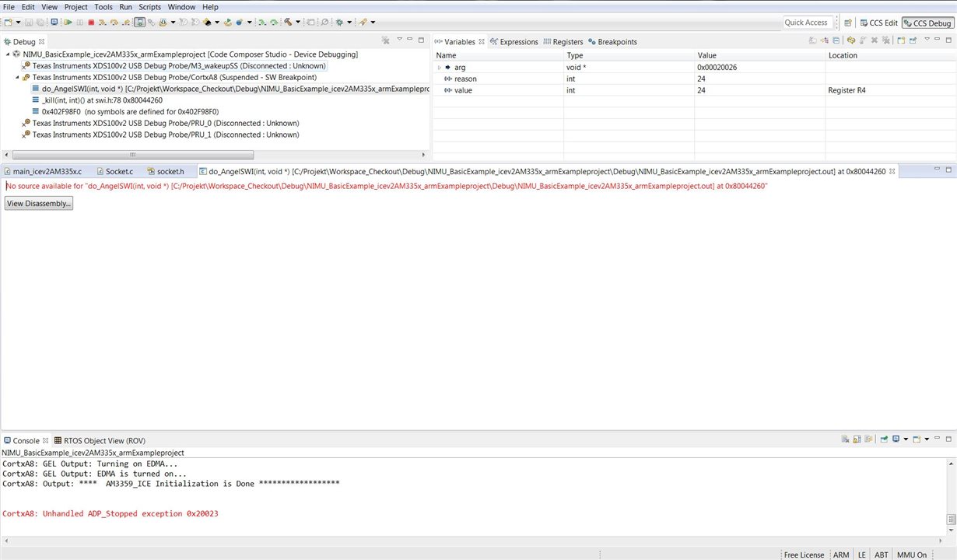This screenshot has height=560, width=957.
Task: Click the Quick Access search field
Action: click(x=807, y=23)
